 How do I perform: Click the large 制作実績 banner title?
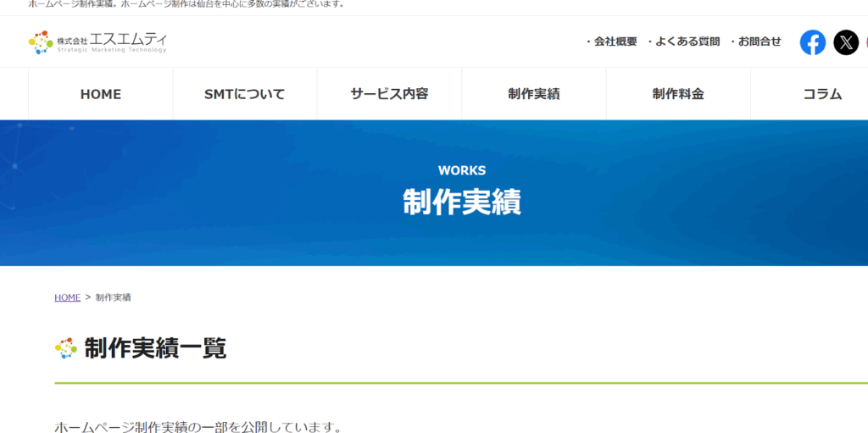pos(462,203)
